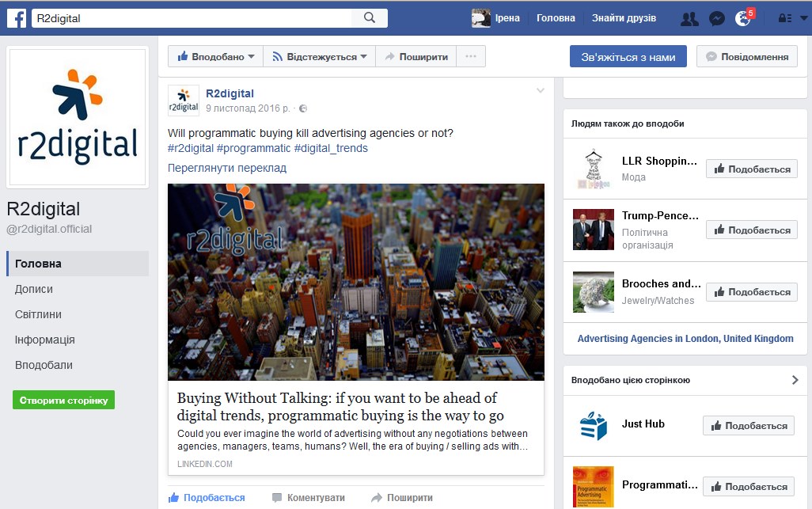Select the Головна sidebar tab
812x509 pixels.
[x=78, y=264]
